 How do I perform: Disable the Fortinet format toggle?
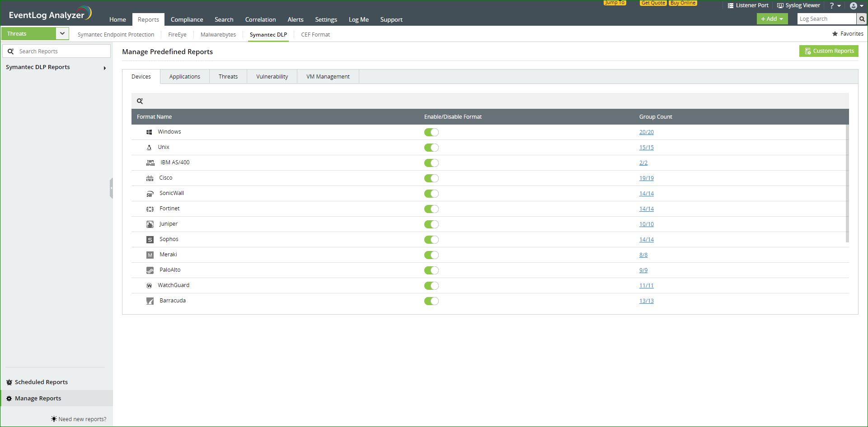tap(432, 209)
